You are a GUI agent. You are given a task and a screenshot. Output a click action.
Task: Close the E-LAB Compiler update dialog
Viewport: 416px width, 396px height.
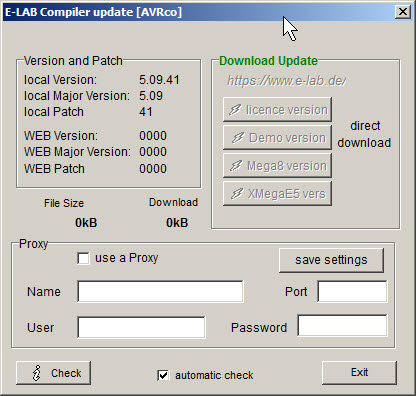pyautogui.click(x=403, y=12)
